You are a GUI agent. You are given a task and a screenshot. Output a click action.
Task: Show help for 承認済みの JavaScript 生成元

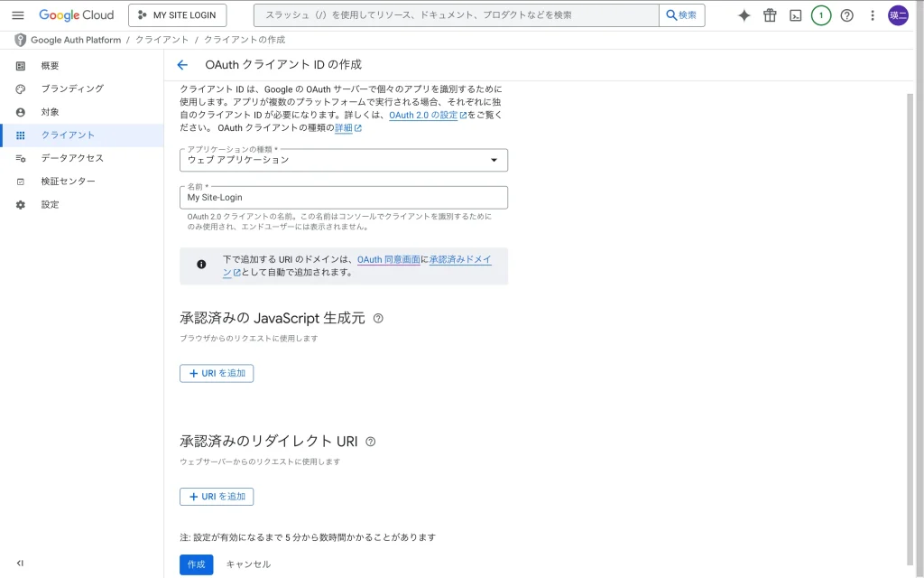[x=378, y=318]
